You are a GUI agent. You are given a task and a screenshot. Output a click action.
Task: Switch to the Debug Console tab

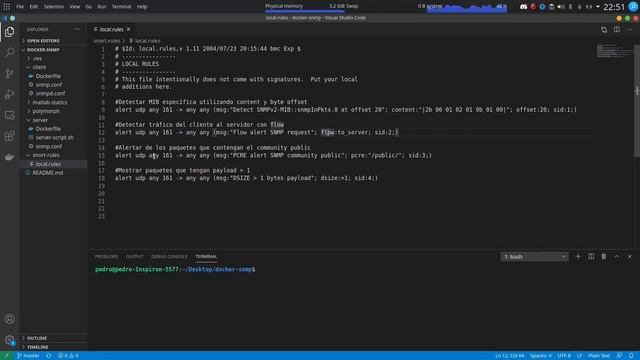pyautogui.click(x=169, y=256)
